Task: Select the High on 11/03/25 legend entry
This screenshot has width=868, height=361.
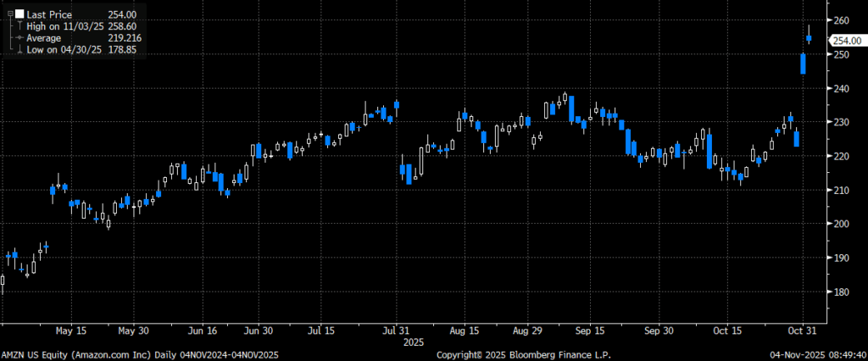Action: click(x=64, y=27)
